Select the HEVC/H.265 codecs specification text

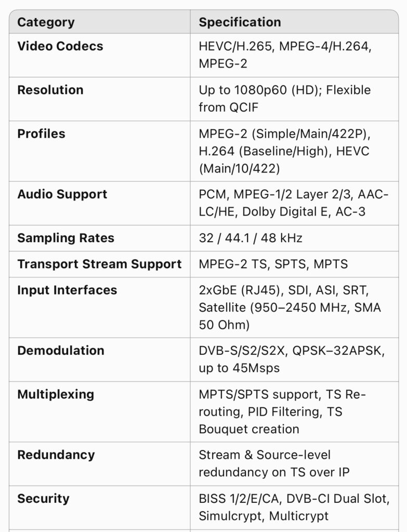pyautogui.click(x=285, y=55)
